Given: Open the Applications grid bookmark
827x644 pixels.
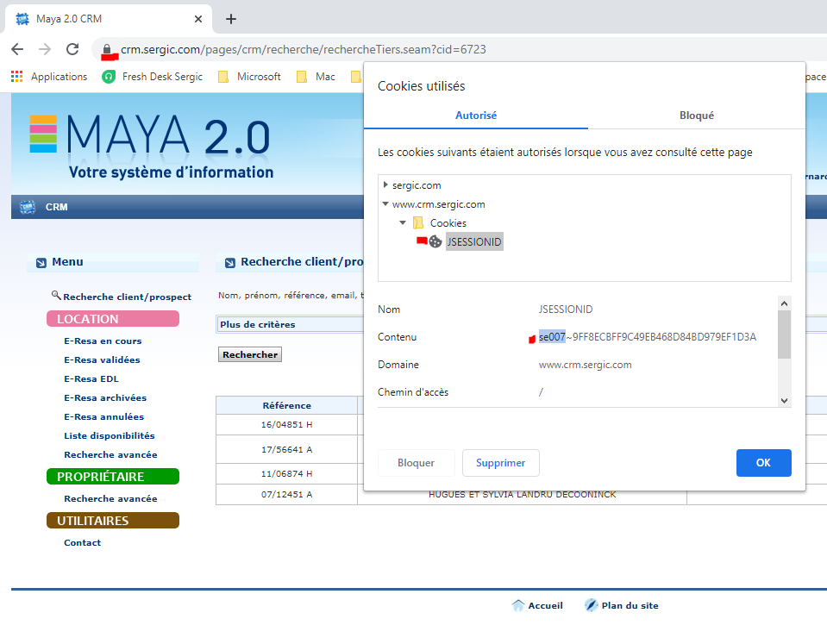Looking at the screenshot, I should [x=49, y=77].
